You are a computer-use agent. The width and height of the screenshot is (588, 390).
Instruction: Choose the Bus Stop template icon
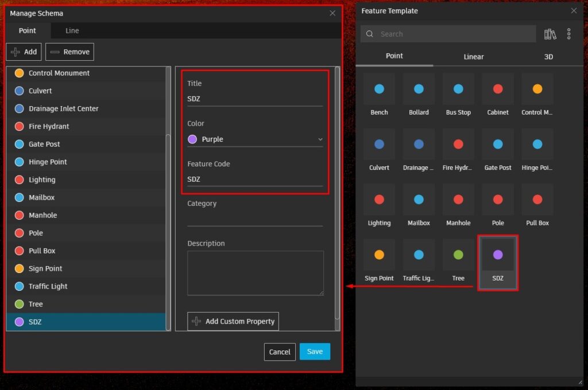coord(458,95)
